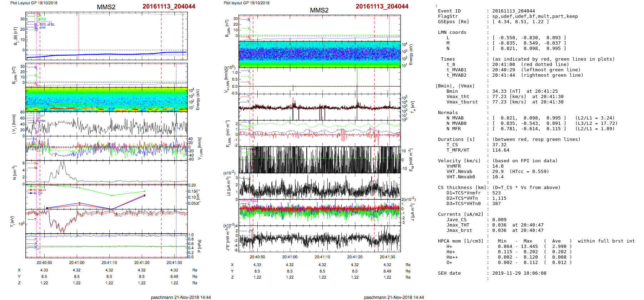Select the red 20161113_204044 heading on left plot
644x300 pixels.
(x=169, y=6)
